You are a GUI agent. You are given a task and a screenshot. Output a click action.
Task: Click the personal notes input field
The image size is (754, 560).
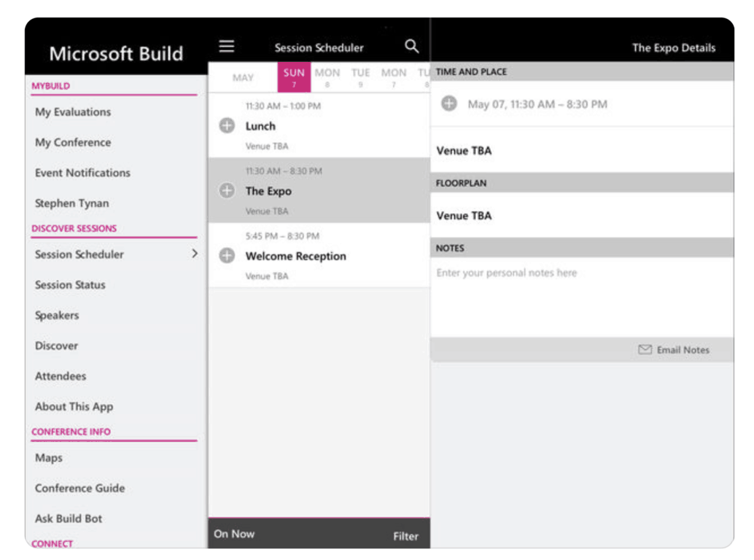582,297
